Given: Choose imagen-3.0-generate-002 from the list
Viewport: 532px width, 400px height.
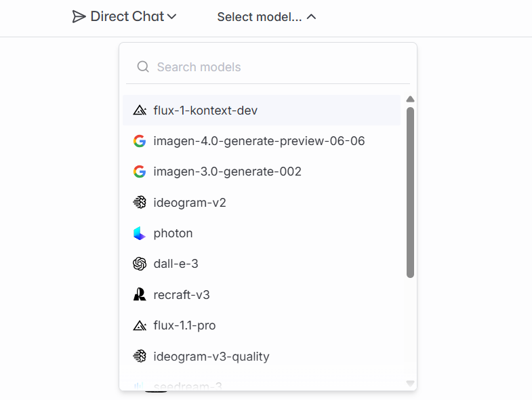Looking at the screenshot, I should coord(227,172).
